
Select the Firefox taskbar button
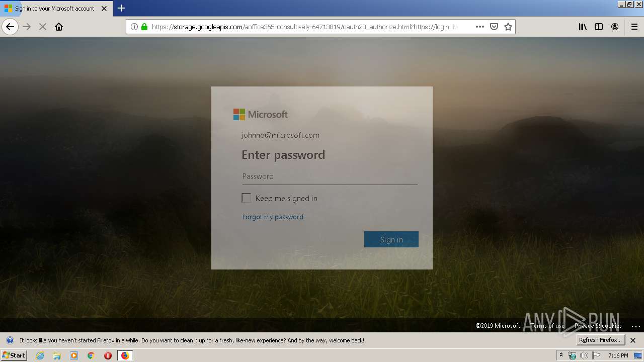(x=125, y=355)
